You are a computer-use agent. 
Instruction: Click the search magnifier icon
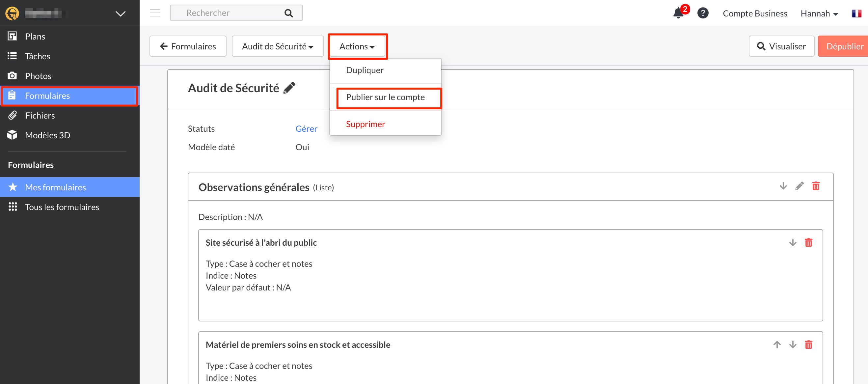288,13
